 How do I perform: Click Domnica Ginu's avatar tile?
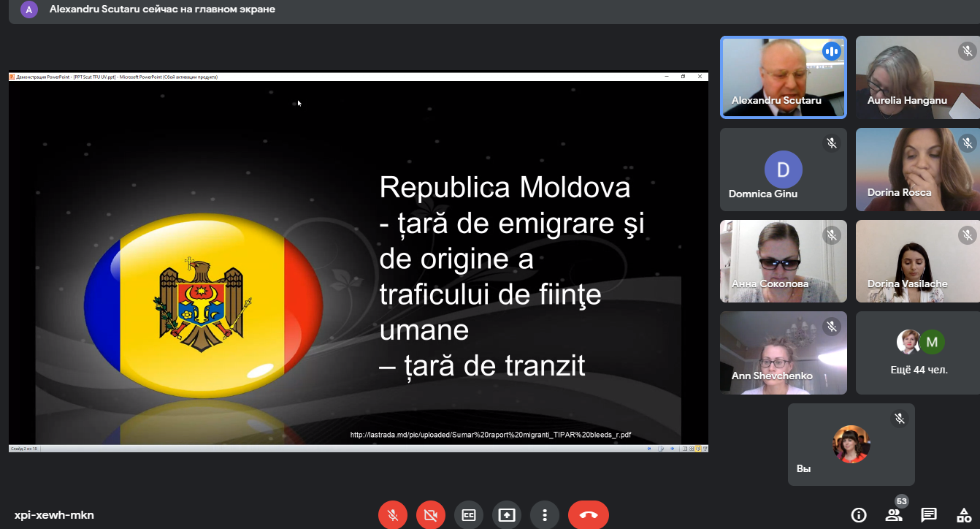pyautogui.click(x=783, y=170)
